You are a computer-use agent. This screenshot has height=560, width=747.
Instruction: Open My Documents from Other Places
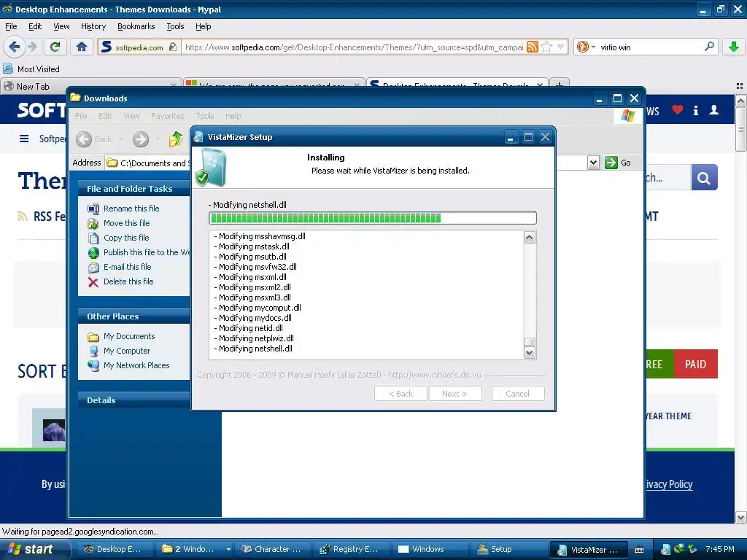pos(129,336)
